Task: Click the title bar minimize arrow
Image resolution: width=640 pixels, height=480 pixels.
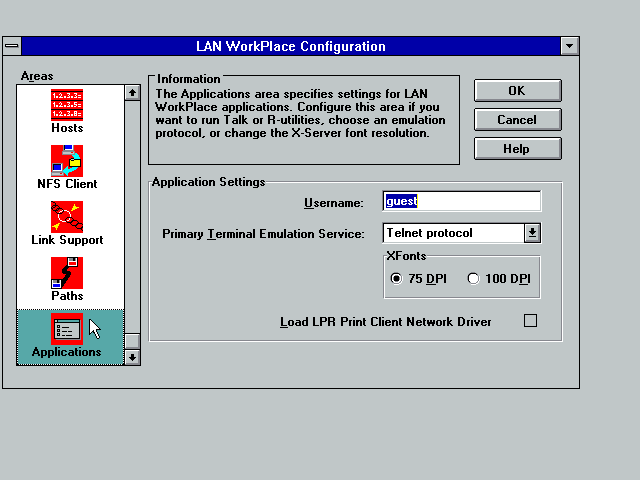Action: (569, 46)
